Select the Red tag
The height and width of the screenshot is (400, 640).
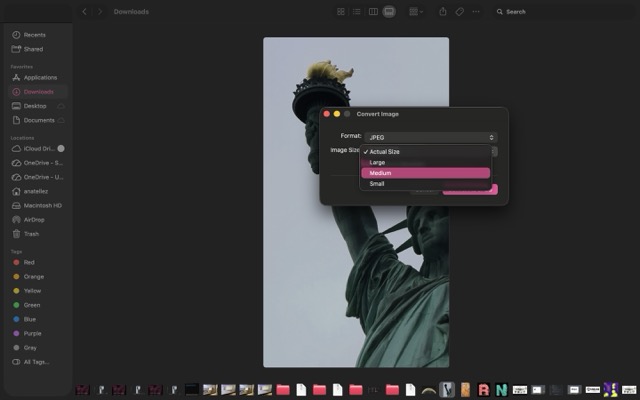point(38,262)
